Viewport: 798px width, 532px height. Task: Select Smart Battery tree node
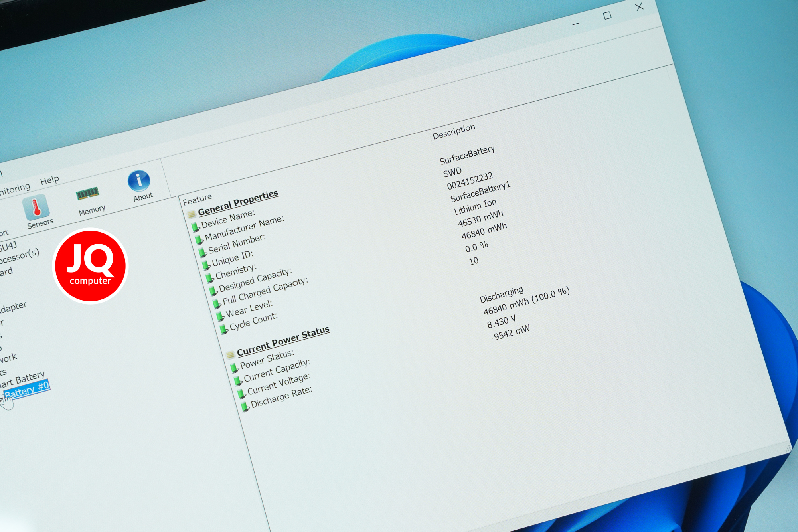22,379
